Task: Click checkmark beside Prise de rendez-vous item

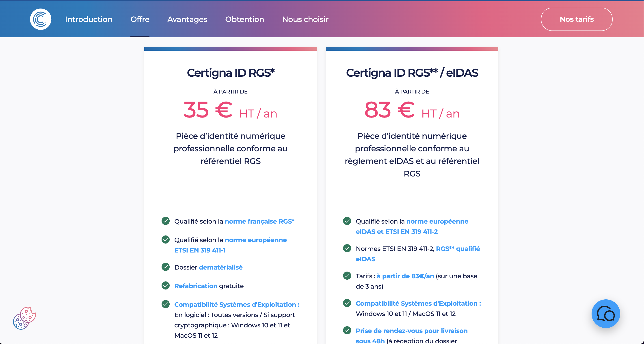Action: [x=347, y=331]
